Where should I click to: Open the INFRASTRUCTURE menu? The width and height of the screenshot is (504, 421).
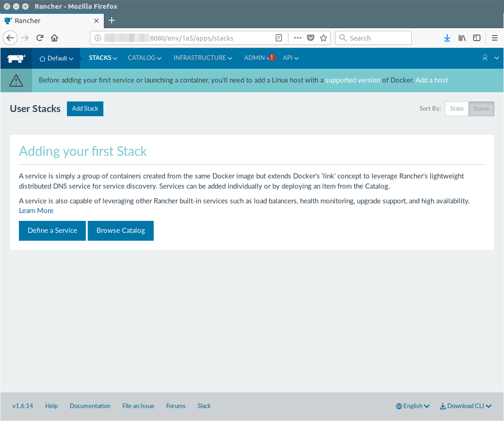click(203, 58)
